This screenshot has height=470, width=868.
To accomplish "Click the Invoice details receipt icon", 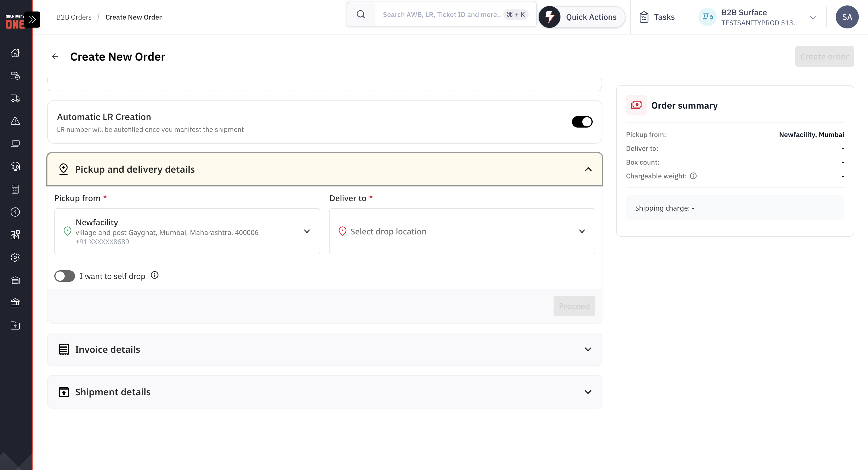I will (64, 349).
